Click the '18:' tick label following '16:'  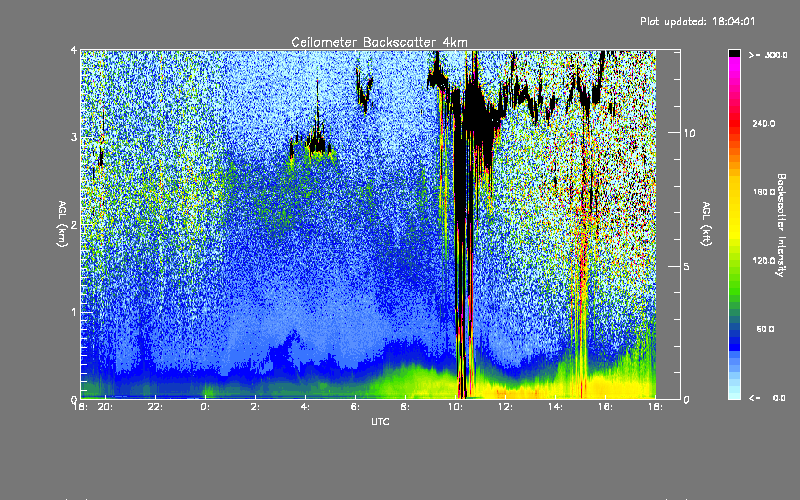click(x=655, y=407)
